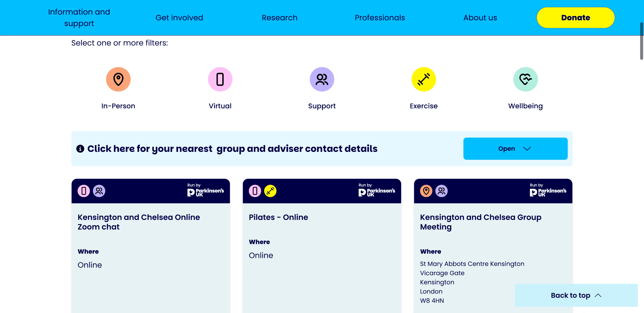Toggle the Support filter icon
The width and height of the screenshot is (644, 313).
click(322, 79)
